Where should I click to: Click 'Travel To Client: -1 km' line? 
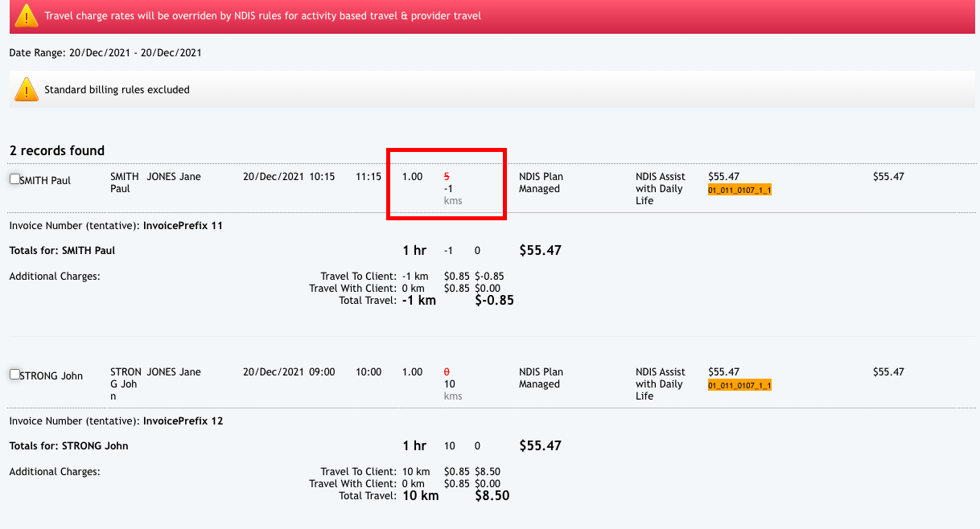[374, 277]
